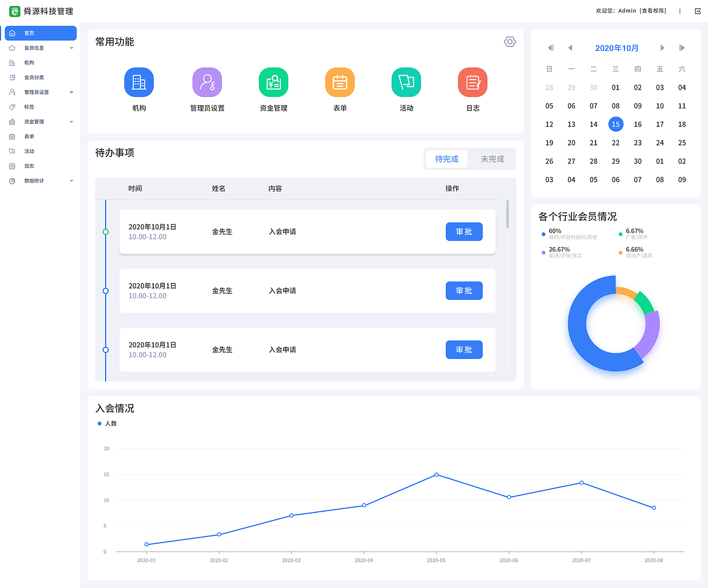Screen dimensions: 708x588
Task: Select the 首页 home icon in sidebar
Action: [12, 33]
